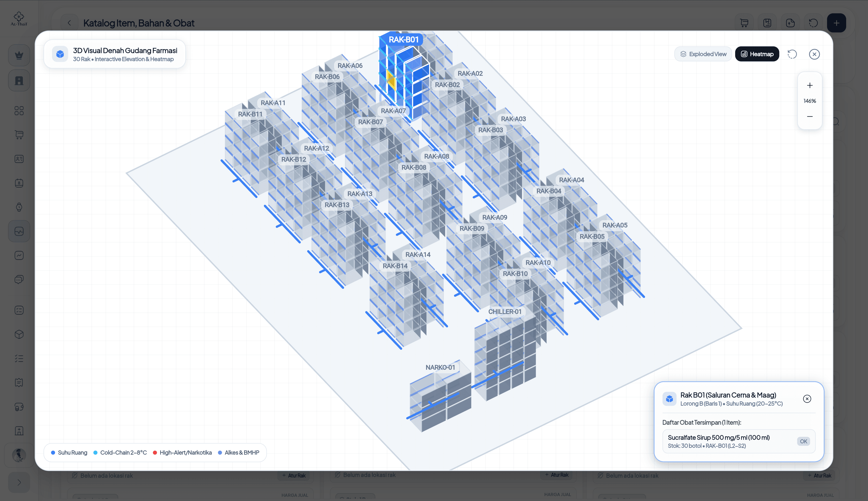Image resolution: width=868 pixels, height=501 pixels.
Task: Reset the 3D view rotation icon
Action: (x=792, y=54)
